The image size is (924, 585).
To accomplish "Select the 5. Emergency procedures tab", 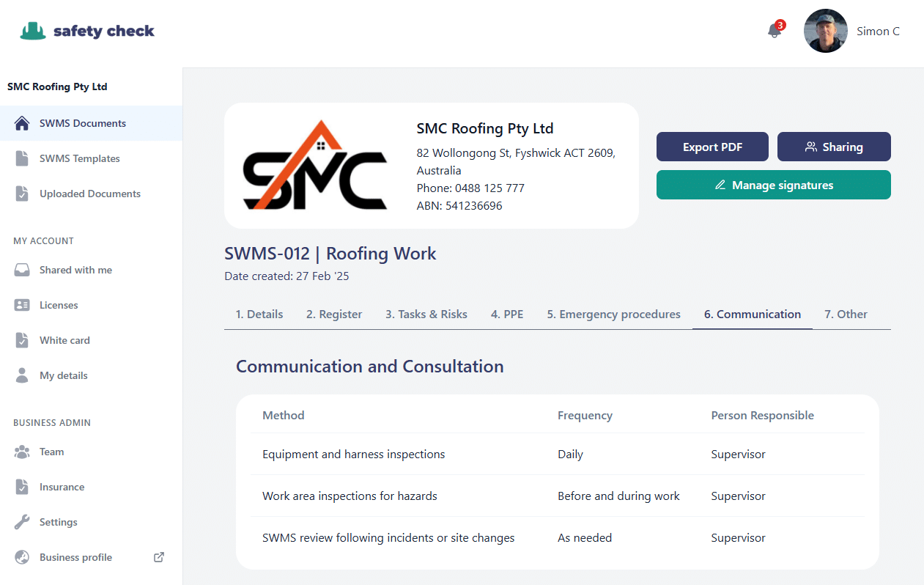I will point(613,314).
